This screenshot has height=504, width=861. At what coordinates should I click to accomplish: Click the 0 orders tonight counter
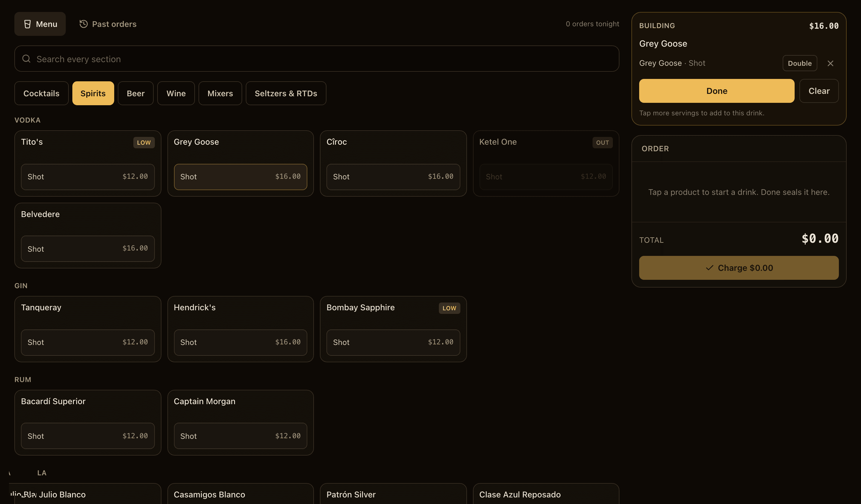pos(593,24)
